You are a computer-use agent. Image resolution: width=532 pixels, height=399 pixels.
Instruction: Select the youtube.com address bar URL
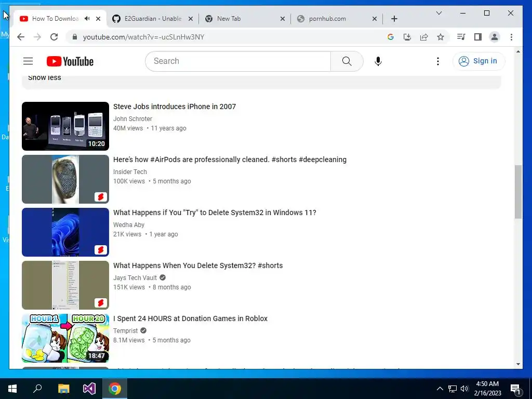click(x=143, y=37)
